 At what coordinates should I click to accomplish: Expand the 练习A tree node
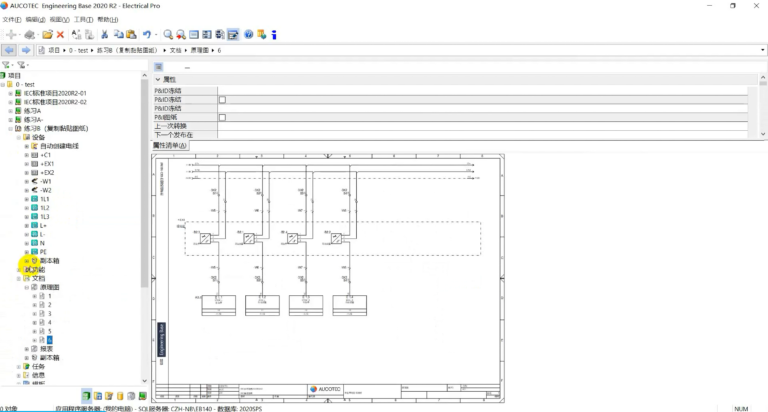tap(10, 111)
